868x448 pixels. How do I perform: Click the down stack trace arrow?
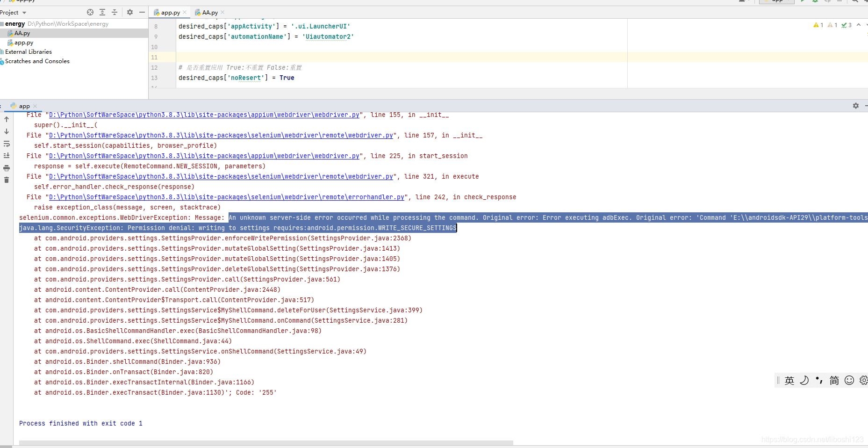pyautogui.click(x=7, y=131)
